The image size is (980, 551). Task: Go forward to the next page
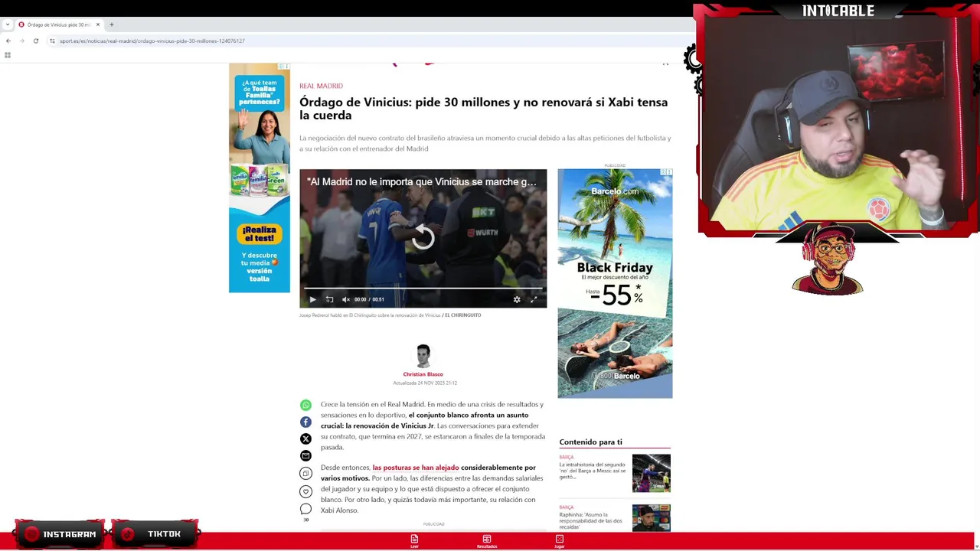pyautogui.click(x=21, y=41)
